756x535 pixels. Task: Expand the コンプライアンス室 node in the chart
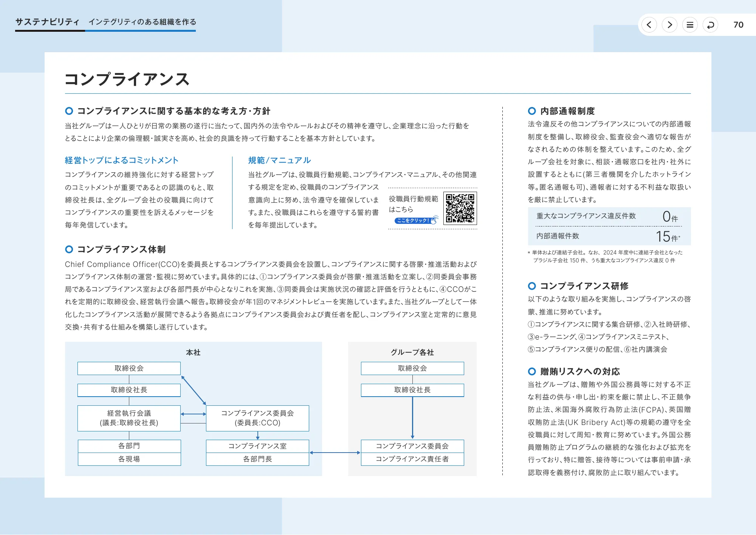click(257, 447)
